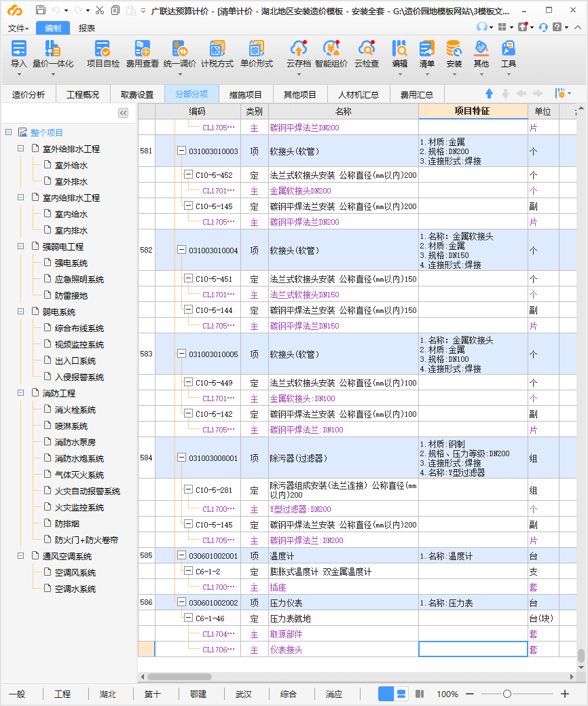The image size is (588, 706).
Task: Open the 费用查看 fee view tool
Action: [x=142, y=49]
